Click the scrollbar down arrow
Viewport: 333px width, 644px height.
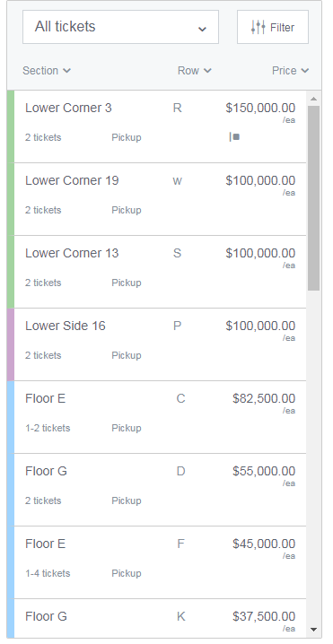[x=313, y=630]
